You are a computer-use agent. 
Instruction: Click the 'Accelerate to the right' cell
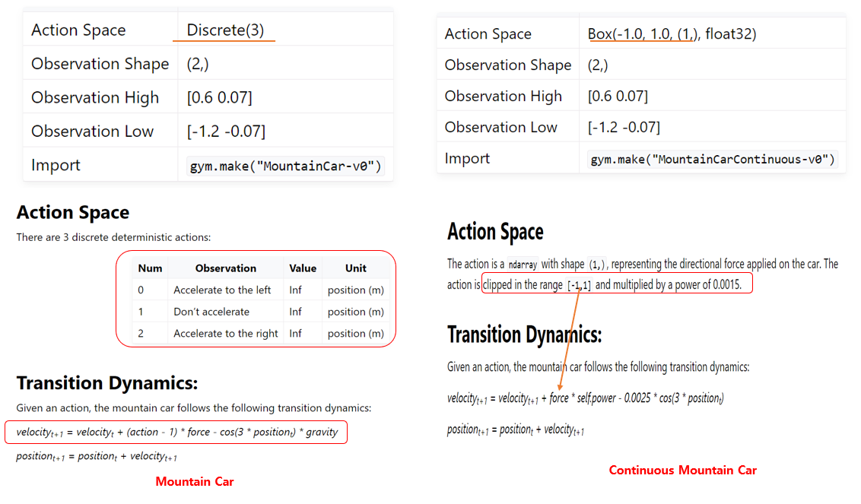[226, 333]
